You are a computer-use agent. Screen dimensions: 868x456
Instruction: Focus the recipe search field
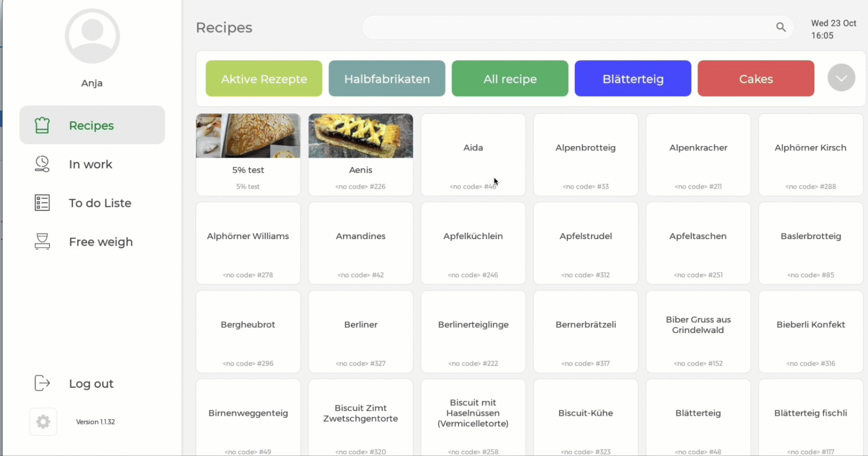click(577, 27)
